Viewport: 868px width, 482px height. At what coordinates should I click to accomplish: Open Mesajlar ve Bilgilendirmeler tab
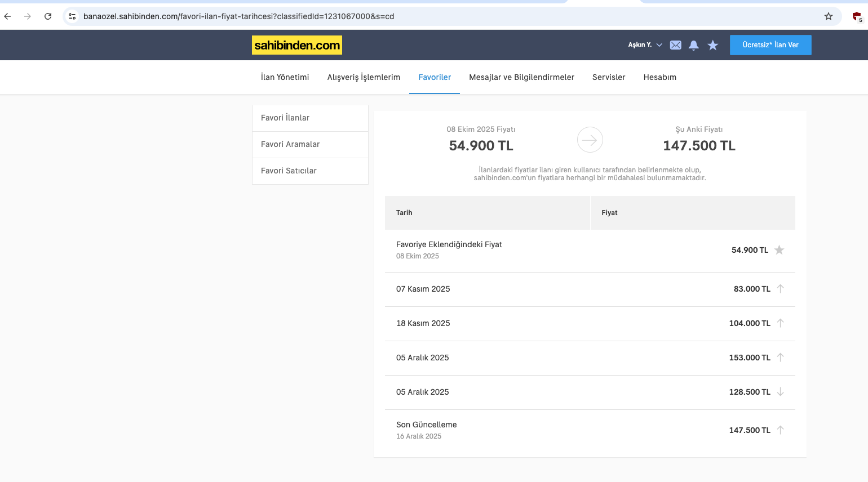pyautogui.click(x=521, y=77)
